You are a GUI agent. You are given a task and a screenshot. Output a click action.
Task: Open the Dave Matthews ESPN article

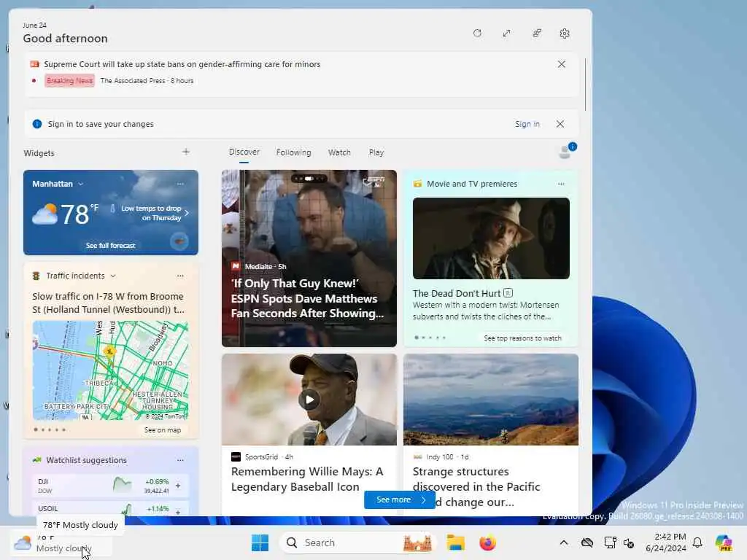309,258
